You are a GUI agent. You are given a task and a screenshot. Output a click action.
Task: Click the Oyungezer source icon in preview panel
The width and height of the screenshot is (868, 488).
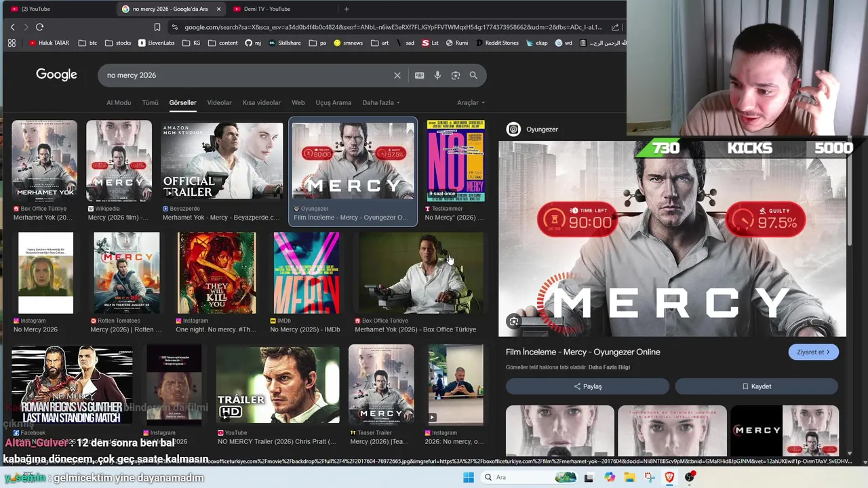click(513, 129)
